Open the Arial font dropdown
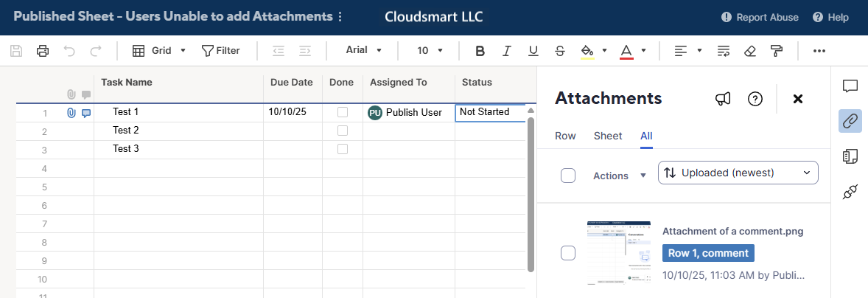This screenshot has width=868, height=298. (x=365, y=51)
